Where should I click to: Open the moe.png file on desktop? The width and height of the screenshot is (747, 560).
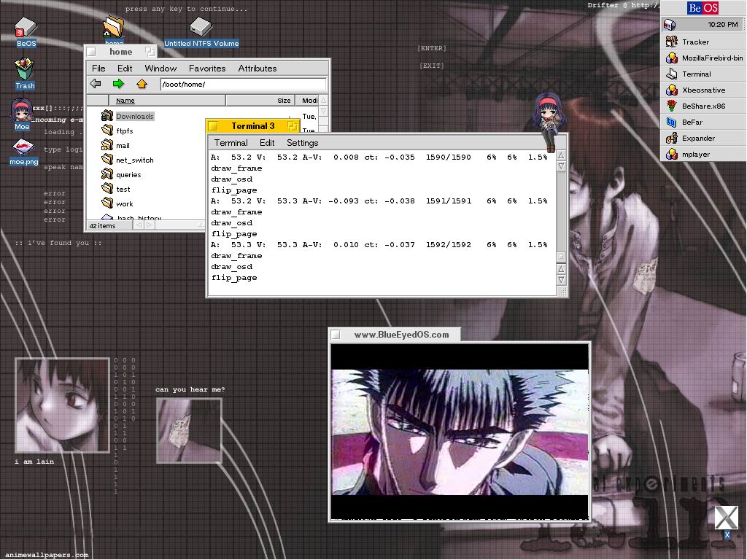coord(23,148)
